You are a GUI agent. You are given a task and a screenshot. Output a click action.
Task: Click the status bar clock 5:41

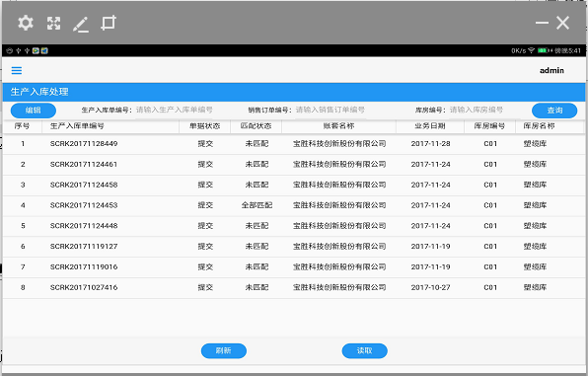click(x=568, y=50)
